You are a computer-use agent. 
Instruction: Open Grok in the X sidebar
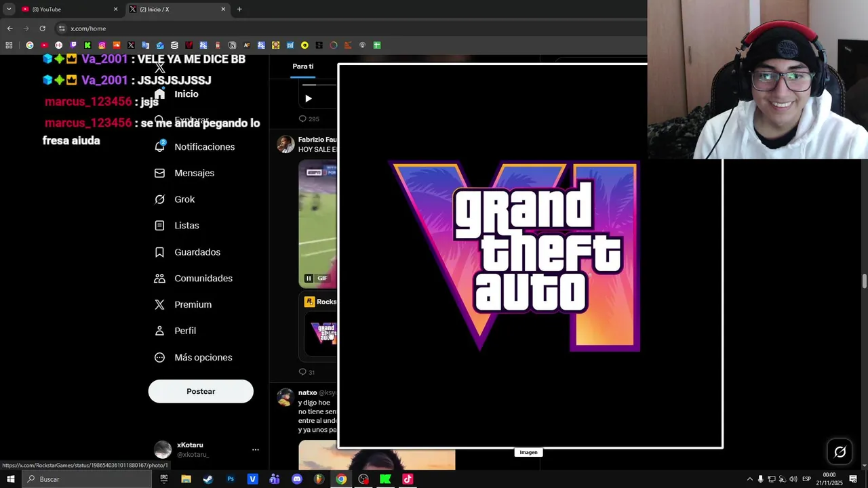coord(174,199)
